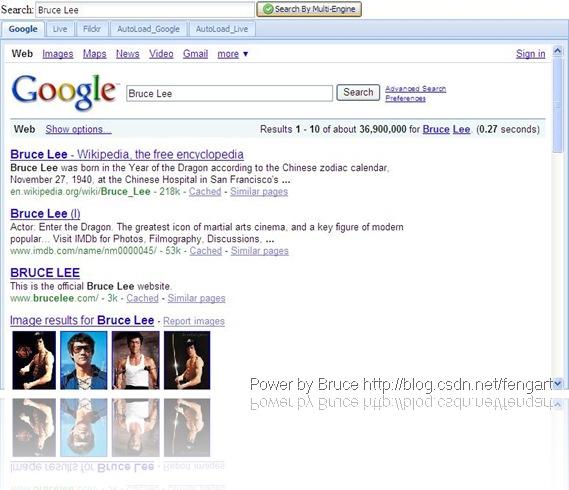The image size is (569, 490).
Task: Click the scrollbar up arrow
Action: [x=557, y=51]
